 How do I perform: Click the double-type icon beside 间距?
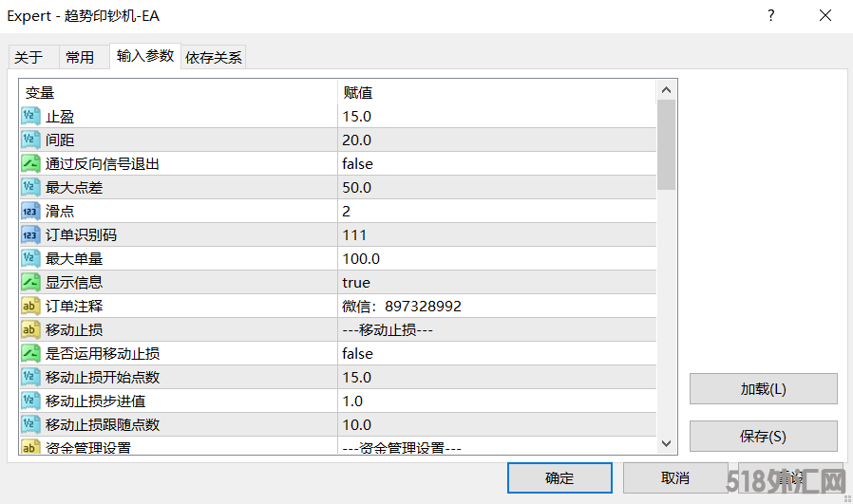[30, 140]
